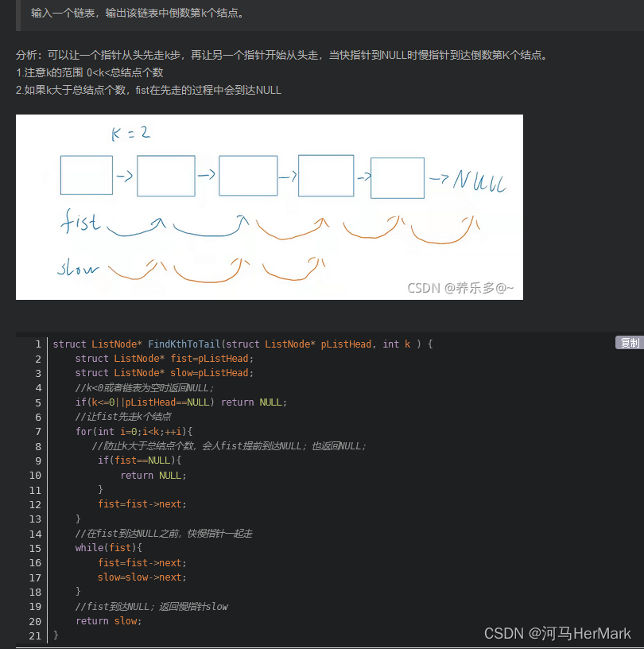Click line number 21 in the code gutter

coord(35,635)
